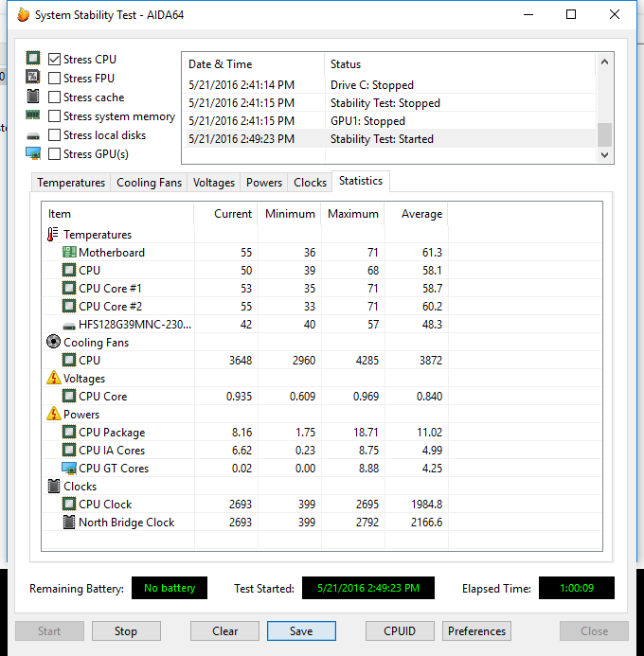The width and height of the screenshot is (644, 656).
Task: Click the log list scrollbar thumb
Action: coord(604,134)
